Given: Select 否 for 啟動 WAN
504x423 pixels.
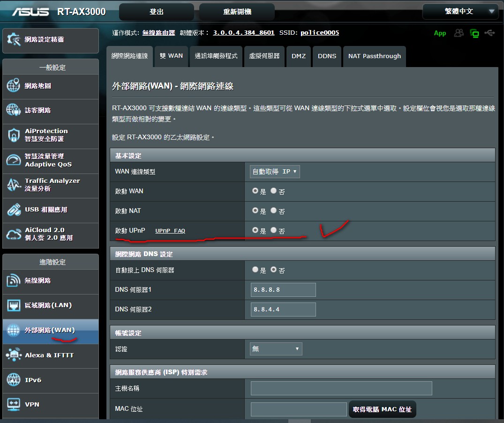Looking at the screenshot, I should 273,191.
